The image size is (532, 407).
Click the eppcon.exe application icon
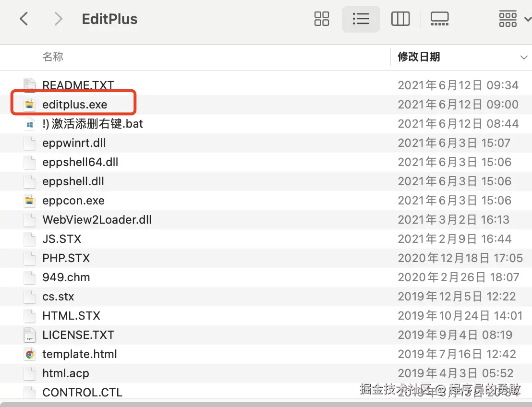pyautogui.click(x=30, y=201)
